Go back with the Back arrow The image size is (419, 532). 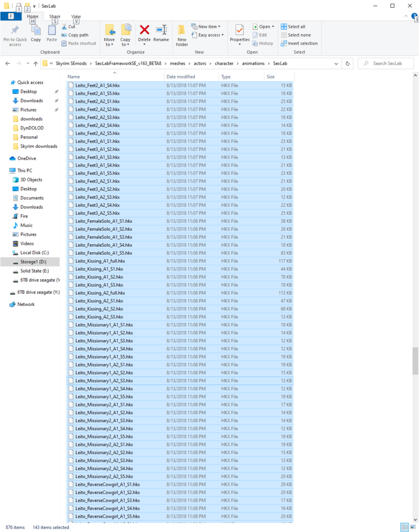click(x=8, y=64)
